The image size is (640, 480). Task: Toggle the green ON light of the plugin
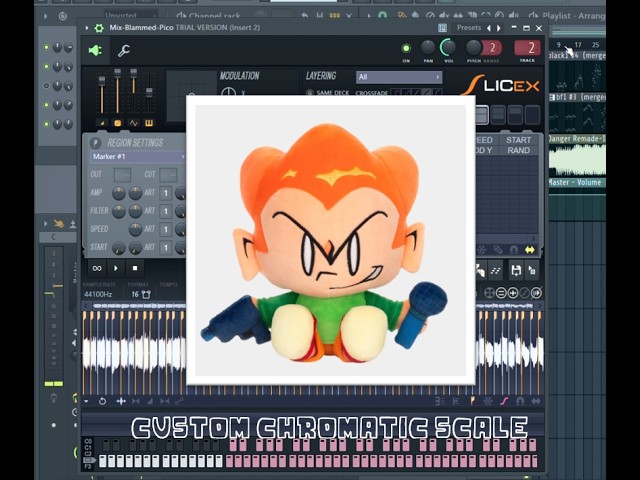coord(406,49)
